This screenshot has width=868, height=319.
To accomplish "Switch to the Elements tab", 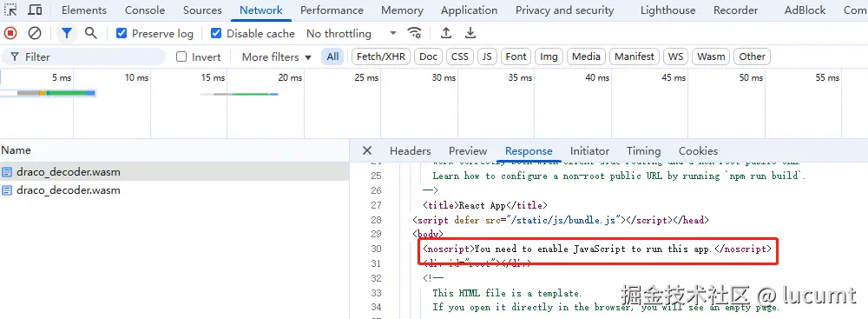I will click(x=83, y=10).
